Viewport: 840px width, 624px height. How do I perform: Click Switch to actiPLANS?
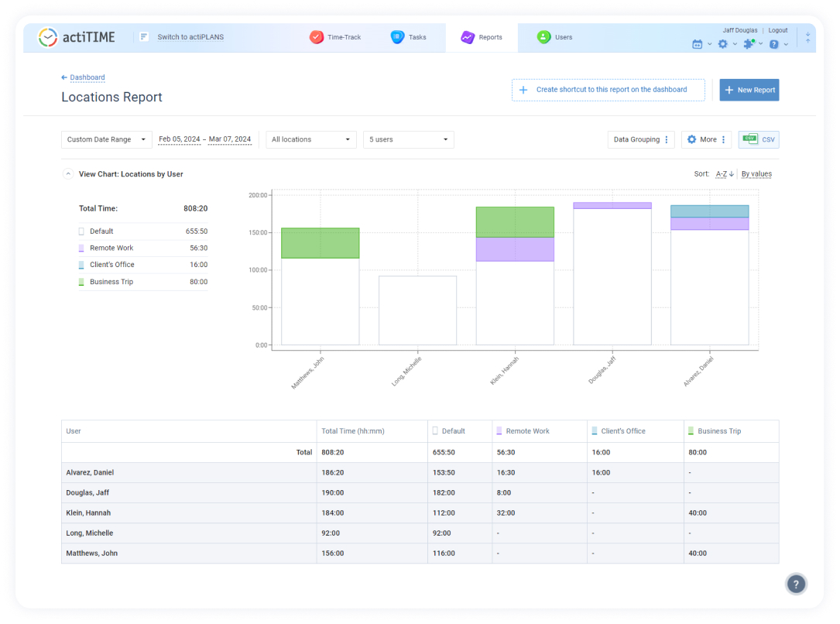(x=190, y=37)
